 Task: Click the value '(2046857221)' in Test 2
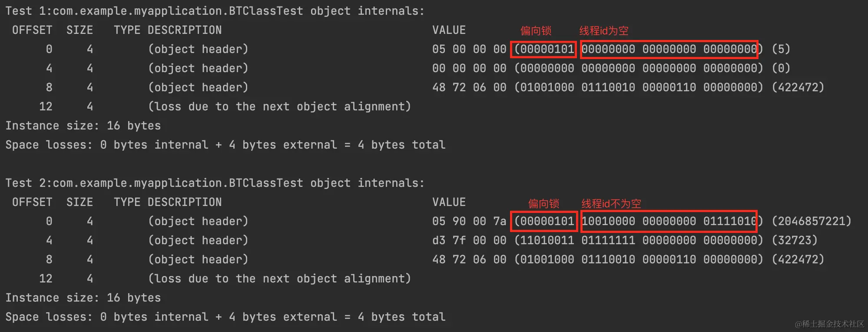(x=811, y=221)
